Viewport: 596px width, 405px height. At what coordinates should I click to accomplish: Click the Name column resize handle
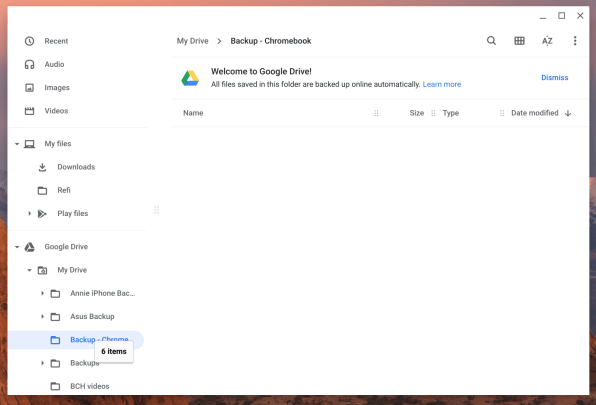tap(376, 113)
